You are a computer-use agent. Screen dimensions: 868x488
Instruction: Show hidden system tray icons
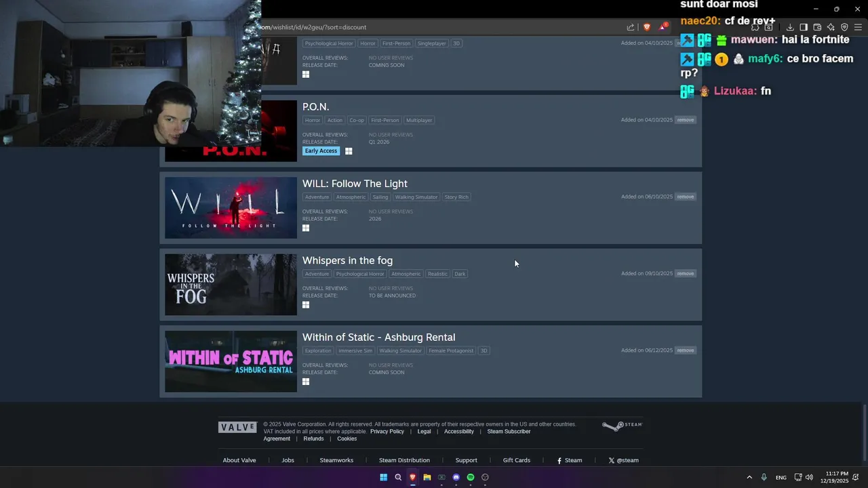click(749, 477)
